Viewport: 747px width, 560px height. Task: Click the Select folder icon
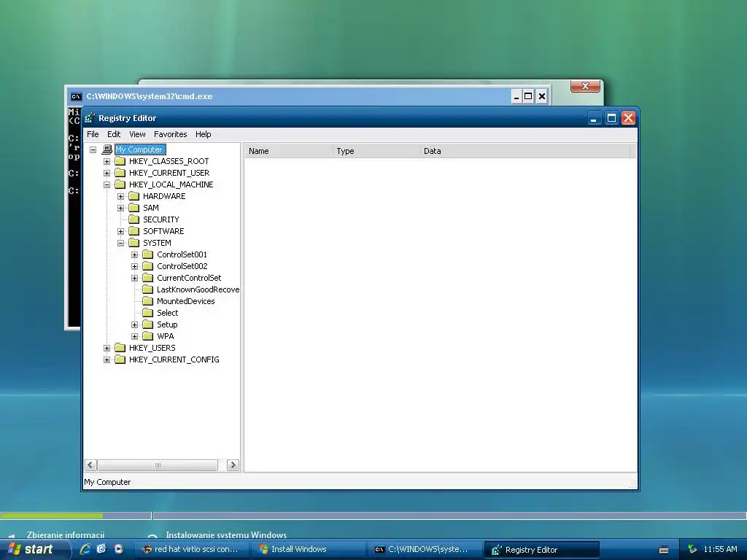pos(147,313)
